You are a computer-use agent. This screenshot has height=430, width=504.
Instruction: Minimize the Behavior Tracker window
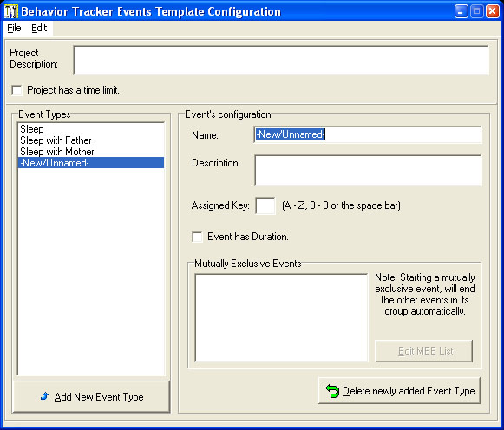[x=461, y=12]
